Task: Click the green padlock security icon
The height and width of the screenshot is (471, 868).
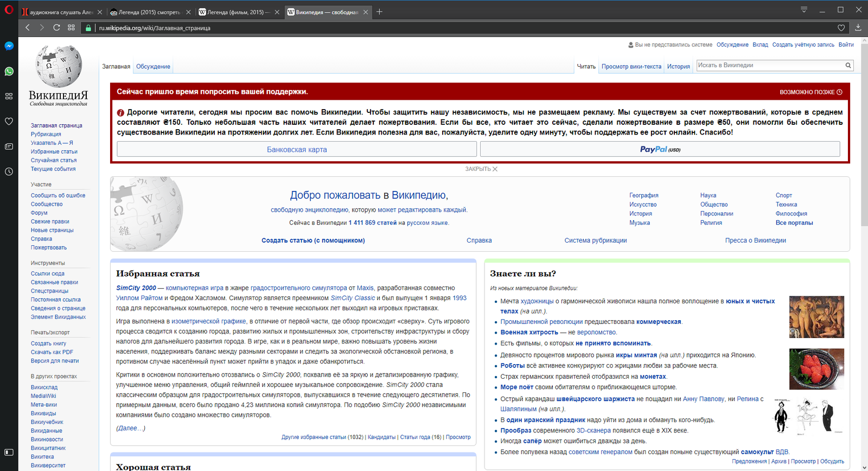Action: 88,28
